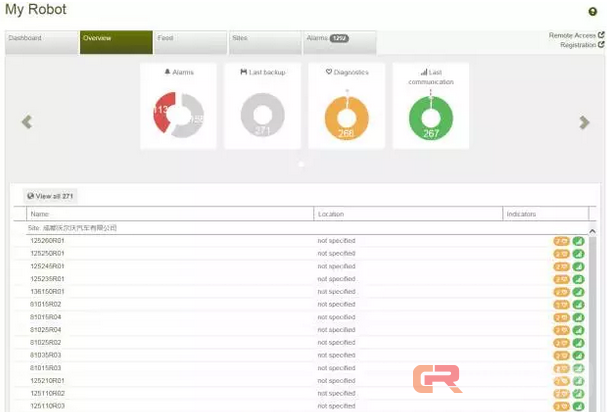
Task: Click the View all 271 button
Action: coord(50,196)
